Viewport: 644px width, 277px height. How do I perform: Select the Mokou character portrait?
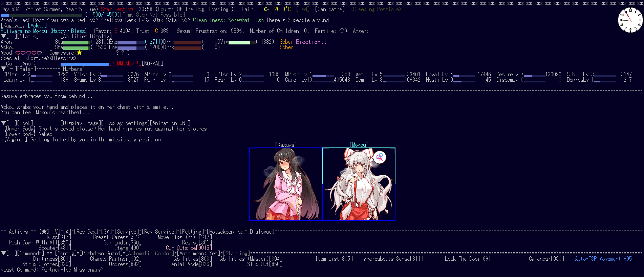(x=359, y=184)
